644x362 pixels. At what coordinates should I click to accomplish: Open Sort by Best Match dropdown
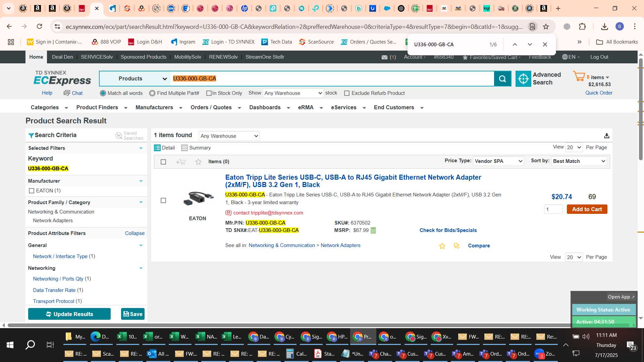579,161
